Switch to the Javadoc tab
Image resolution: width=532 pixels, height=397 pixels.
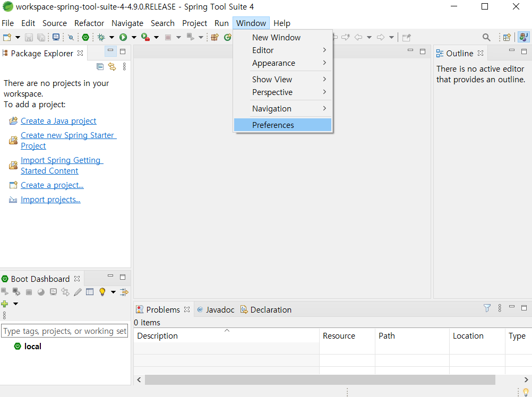pos(216,309)
